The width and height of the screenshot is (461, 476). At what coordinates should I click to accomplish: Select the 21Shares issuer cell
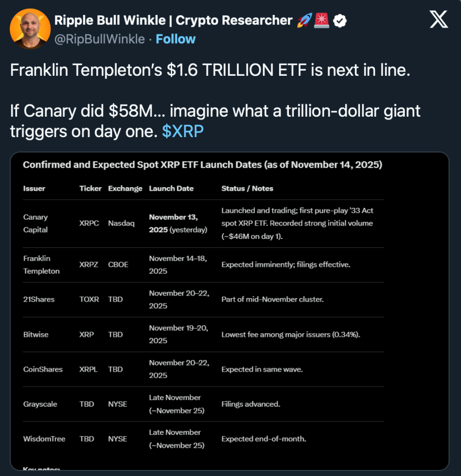(x=39, y=299)
